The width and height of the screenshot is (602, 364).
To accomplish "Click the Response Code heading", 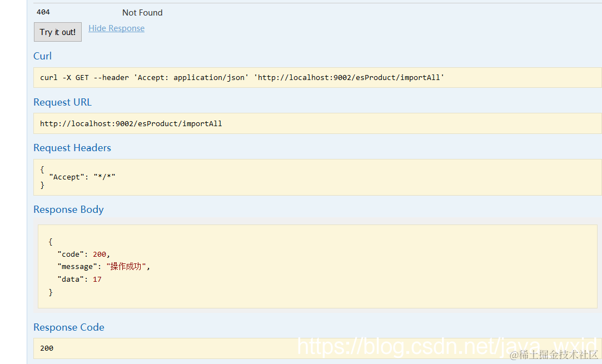I will (69, 327).
